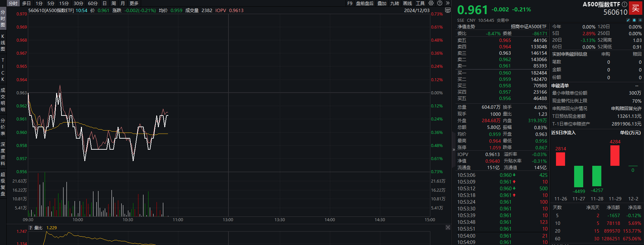The width and height of the screenshot is (644, 245).
Task: Collapse the right quote panel arrow
Action: click(454, 150)
